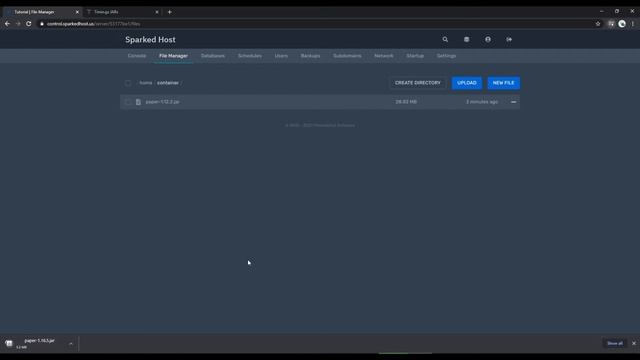Check the box for paper-1.12.2.jar

(x=128, y=102)
